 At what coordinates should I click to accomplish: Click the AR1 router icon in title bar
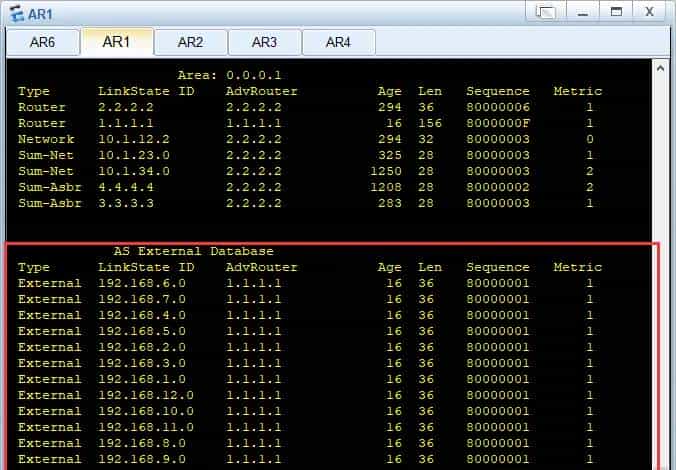(x=15, y=13)
